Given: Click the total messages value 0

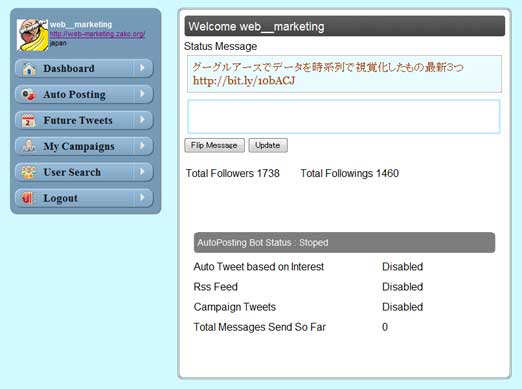Looking at the screenshot, I should (x=385, y=327).
